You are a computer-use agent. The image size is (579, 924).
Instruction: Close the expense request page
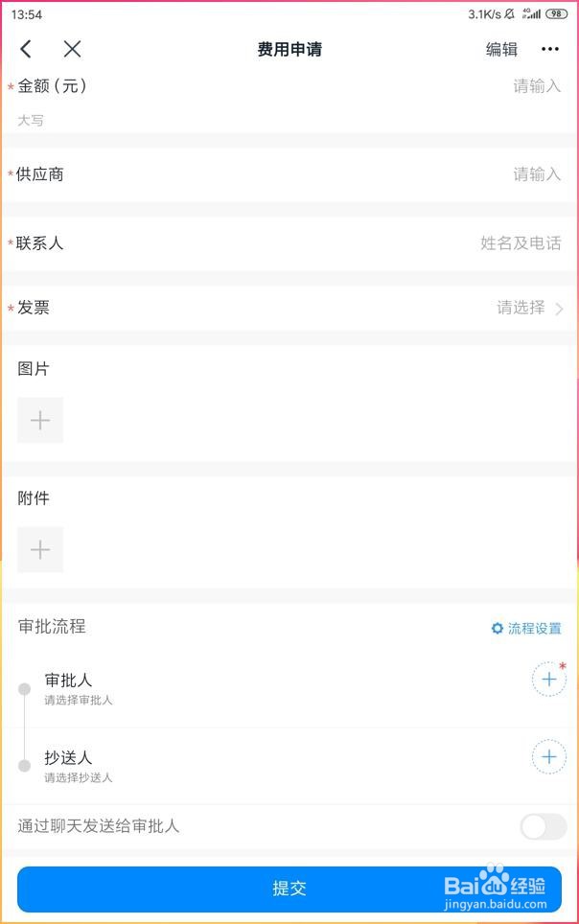click(72, 50)
